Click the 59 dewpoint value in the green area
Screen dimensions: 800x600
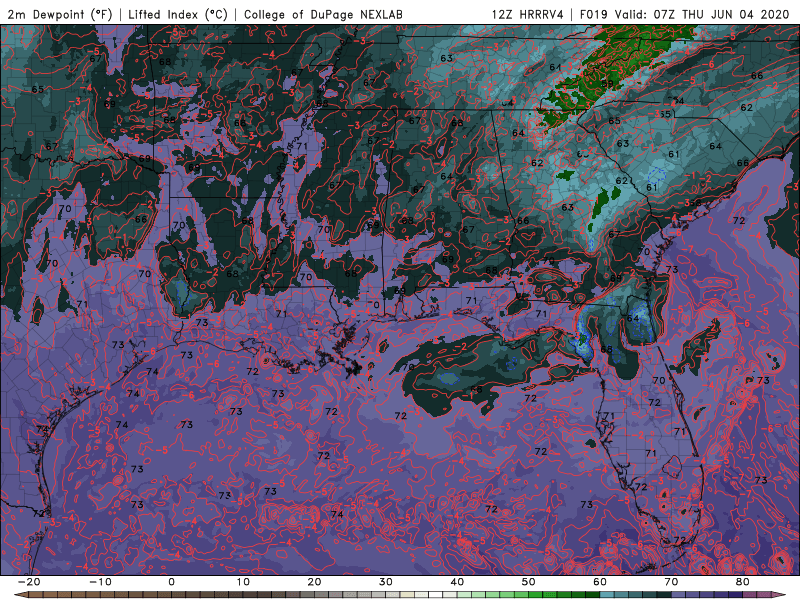point(607,84)
